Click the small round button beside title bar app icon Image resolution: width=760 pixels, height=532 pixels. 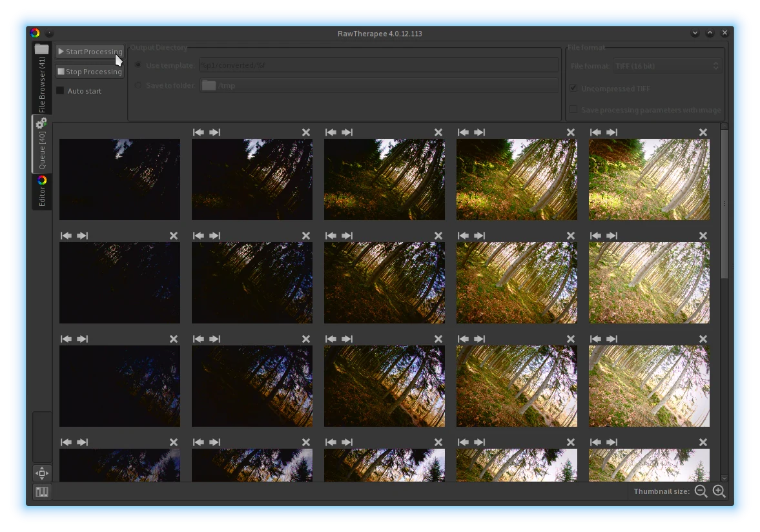[50, 33]
